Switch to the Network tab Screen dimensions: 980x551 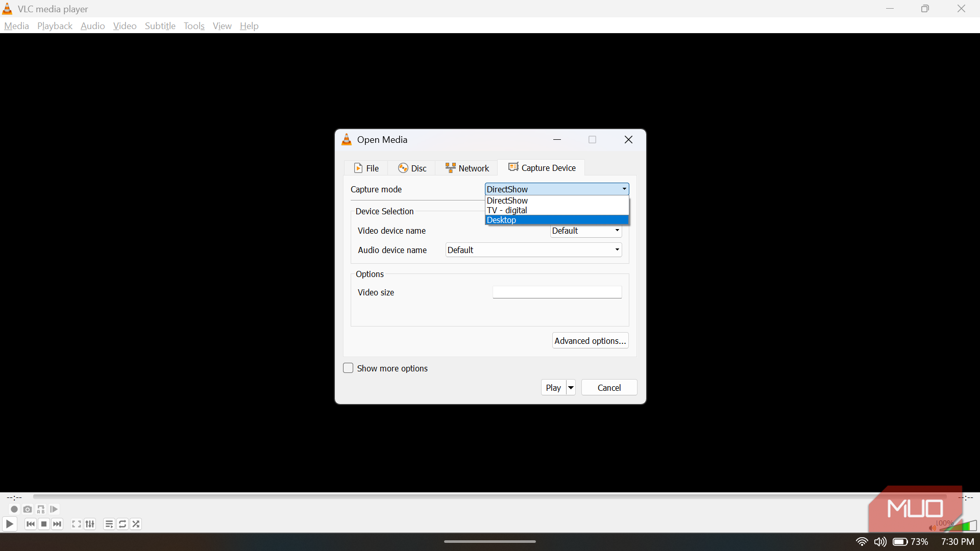pyautogui.click(x=467, y=168)
